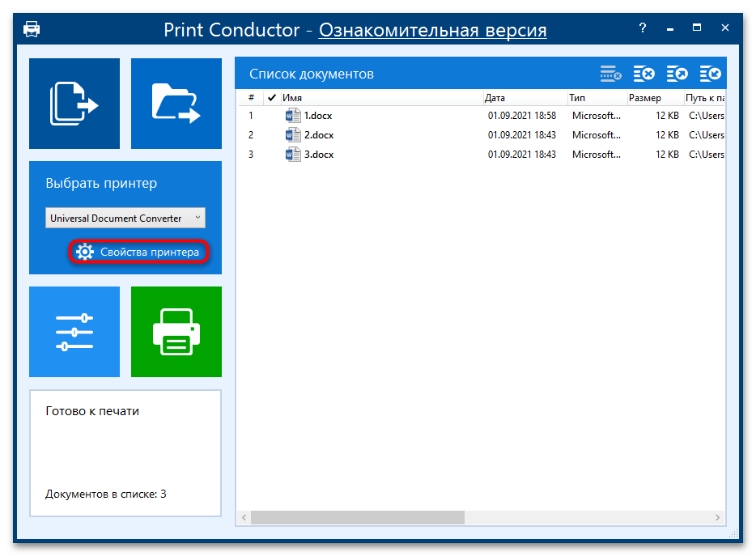Select the 3.docx file row
Image resolution: width=756 pixels, height=556 pixels.
(482, 155)
